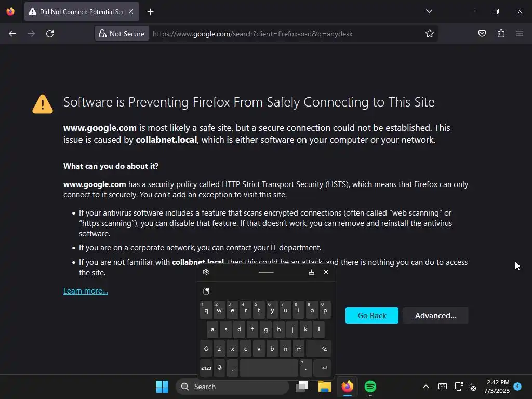Tap the backspace key
This screenshot has height=399, width=532.
(x=318, y=349)
